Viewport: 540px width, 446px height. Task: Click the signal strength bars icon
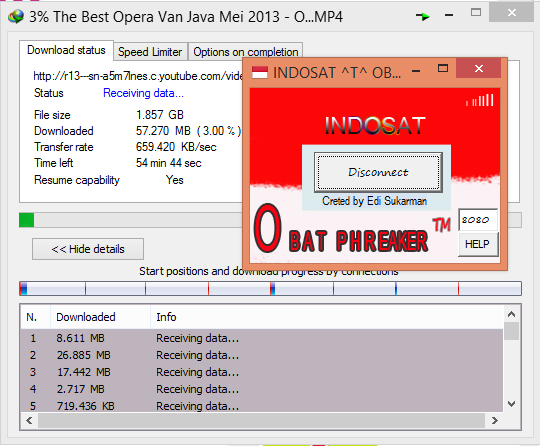click(x=480, y=100)
